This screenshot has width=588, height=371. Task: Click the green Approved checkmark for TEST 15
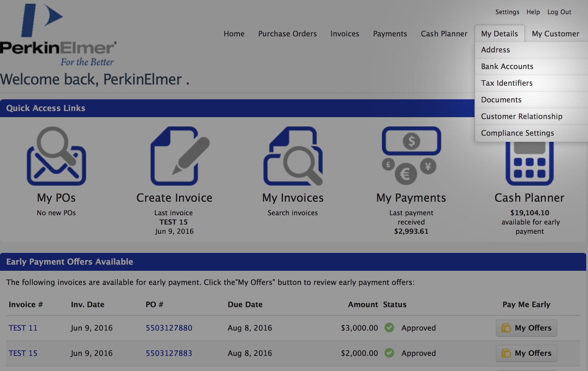click(389, 353)
